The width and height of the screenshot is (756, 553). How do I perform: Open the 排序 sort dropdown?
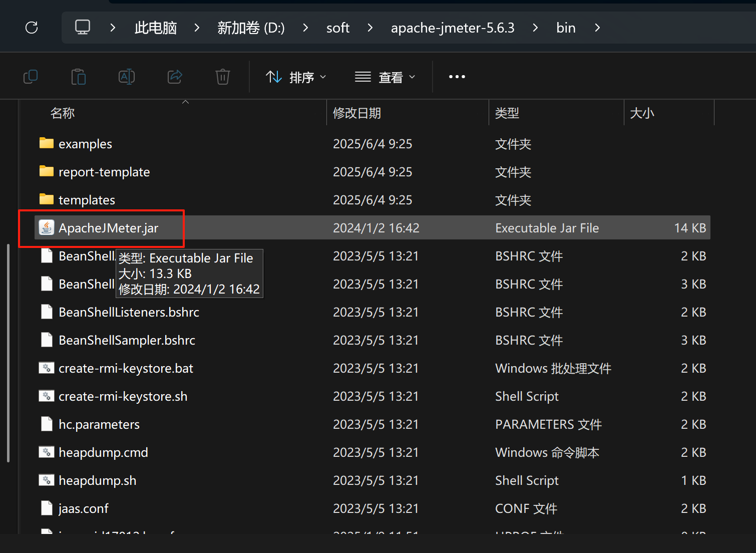(x=296, y=77)
